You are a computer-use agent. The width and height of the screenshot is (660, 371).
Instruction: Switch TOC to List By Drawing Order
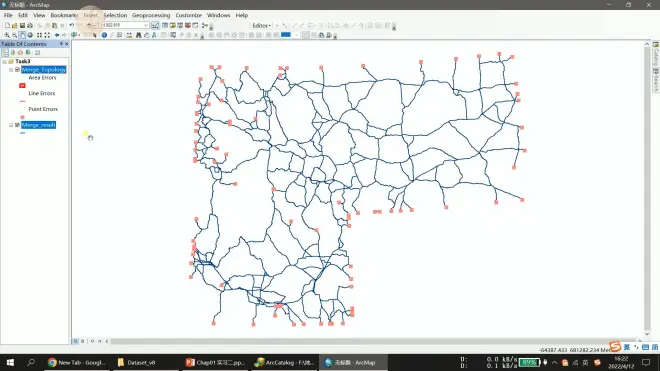click(x=5, y=53)
